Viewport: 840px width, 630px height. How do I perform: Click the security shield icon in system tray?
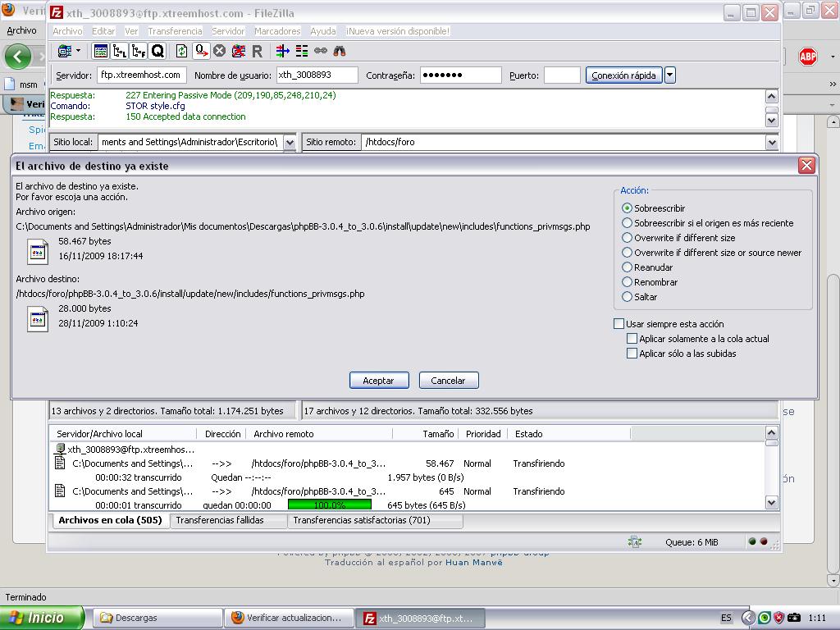(779, 618)
